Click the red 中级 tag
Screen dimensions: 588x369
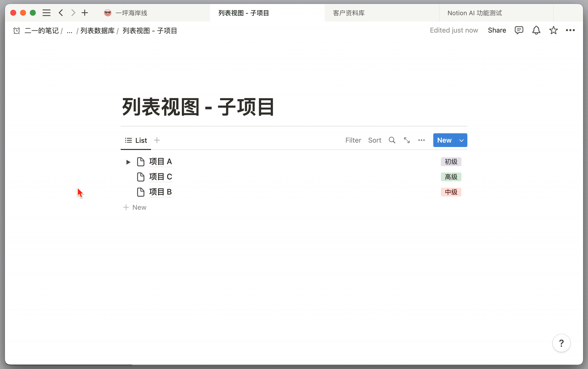[x=451, y=192]
